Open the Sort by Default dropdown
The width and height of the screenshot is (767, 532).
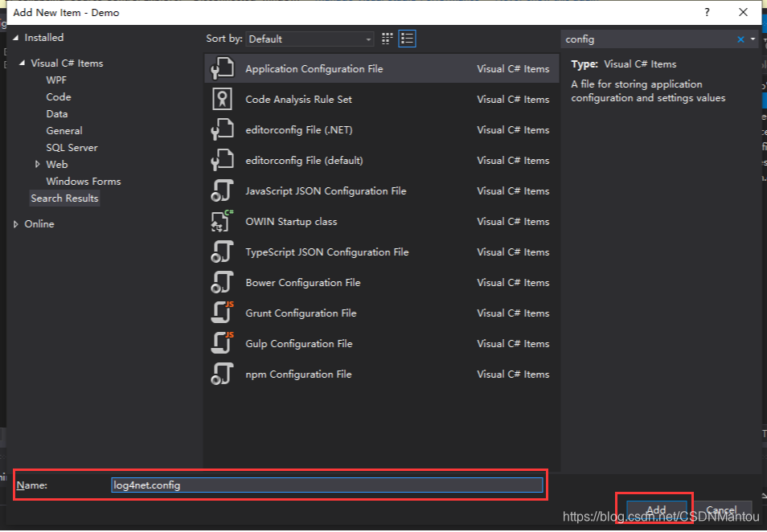[310, 39]
